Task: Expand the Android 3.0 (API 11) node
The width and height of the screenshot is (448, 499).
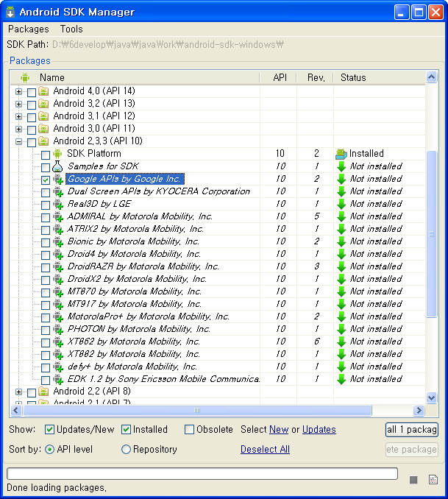Action: (x=19, y=130)
